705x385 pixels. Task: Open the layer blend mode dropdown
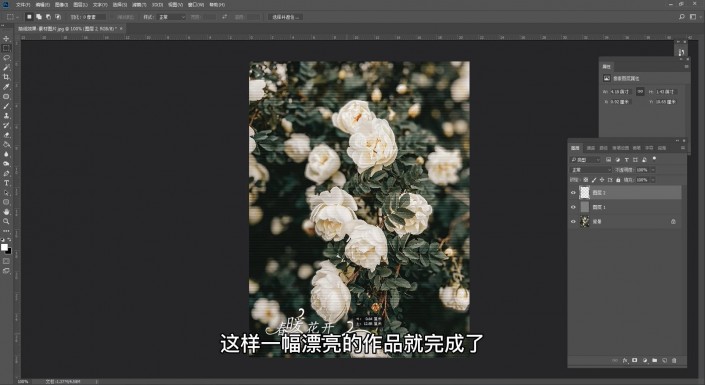pyautogui.click(x=591, y=170)
